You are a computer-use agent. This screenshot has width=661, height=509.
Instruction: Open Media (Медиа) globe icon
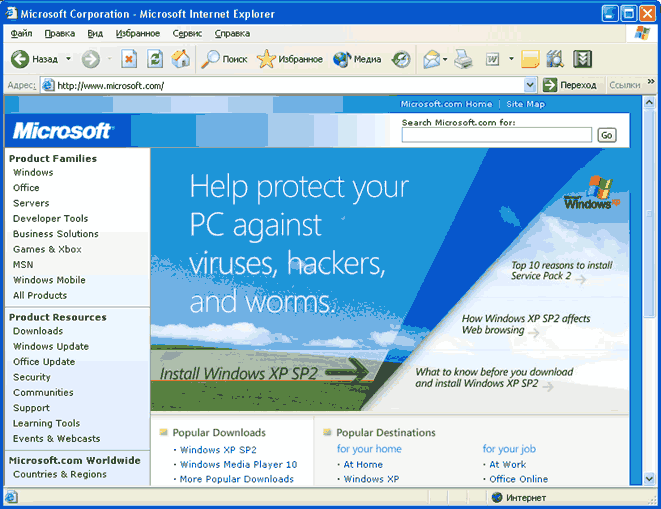tap(342, 59)
